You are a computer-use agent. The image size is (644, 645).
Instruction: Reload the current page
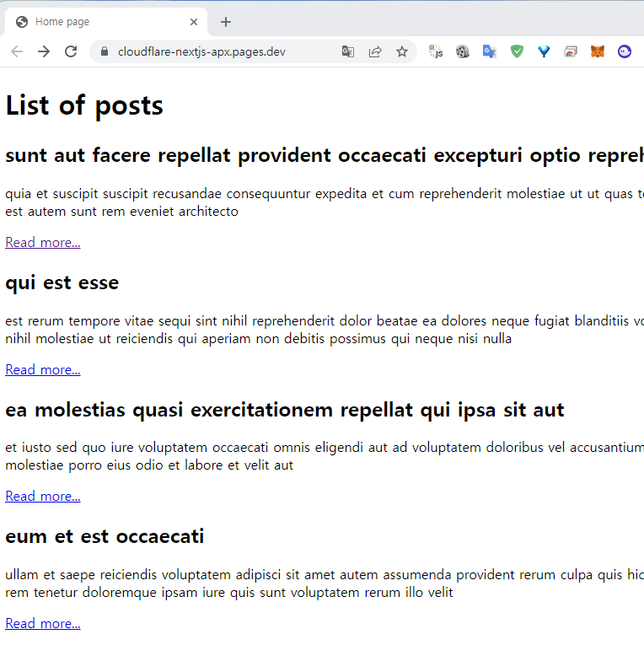(x=71, y=51)
